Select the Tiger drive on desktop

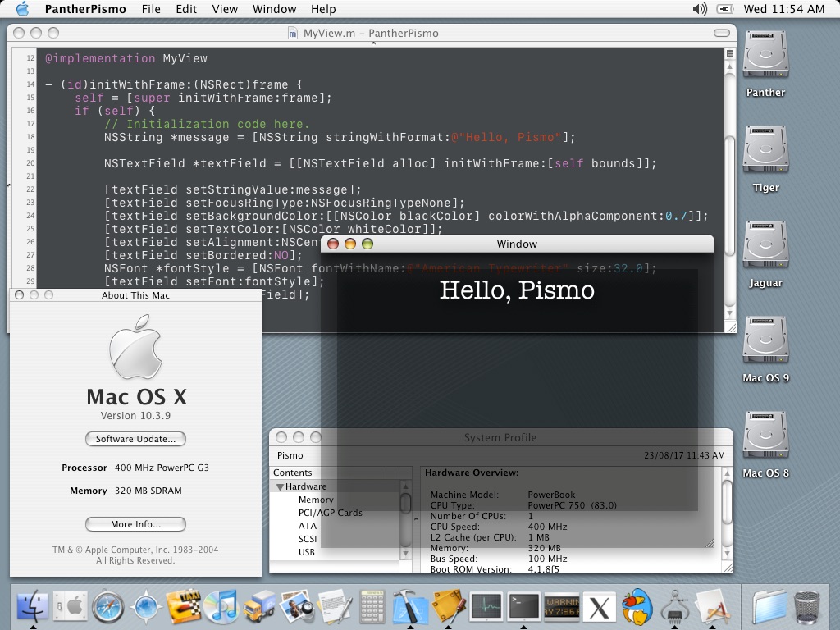coord(765,149)
